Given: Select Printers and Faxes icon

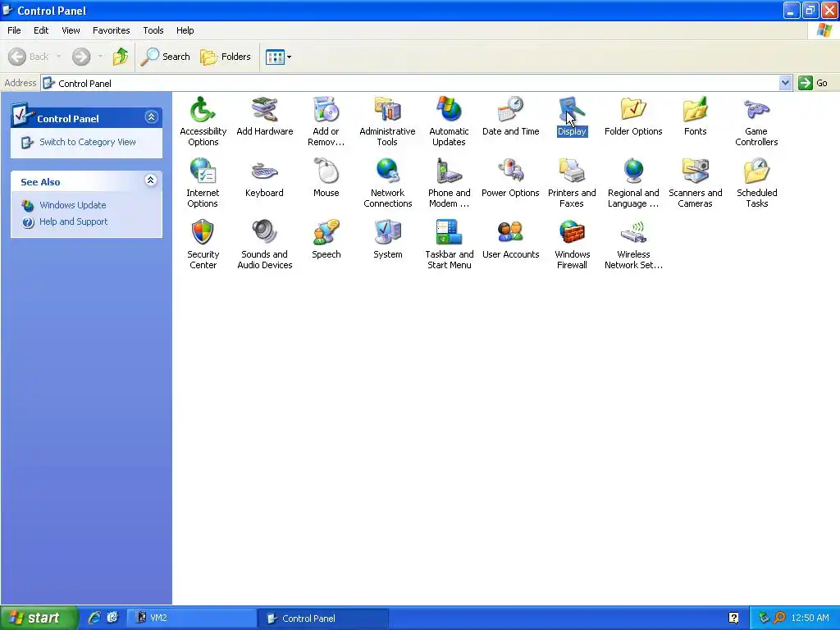Looking at the screenshot, I should click(x=572, y=183).
